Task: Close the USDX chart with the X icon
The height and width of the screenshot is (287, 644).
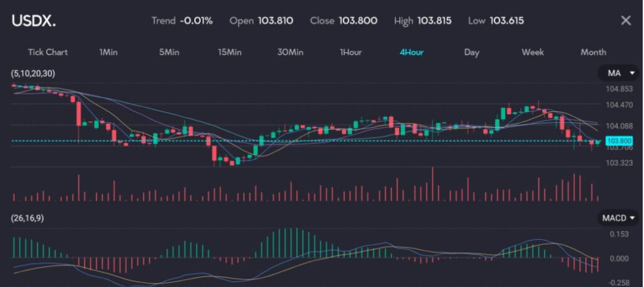Action: tap(626, 20)
